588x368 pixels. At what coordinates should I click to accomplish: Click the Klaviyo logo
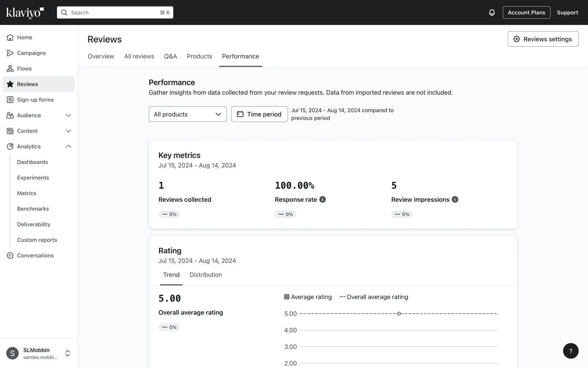click(x=25, y=13)
